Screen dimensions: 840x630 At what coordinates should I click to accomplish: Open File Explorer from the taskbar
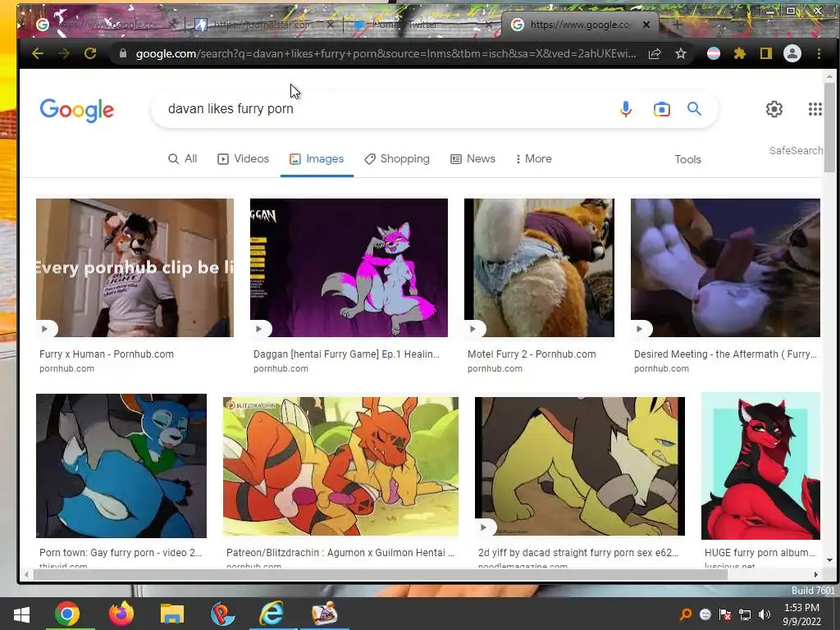(172, 614)
